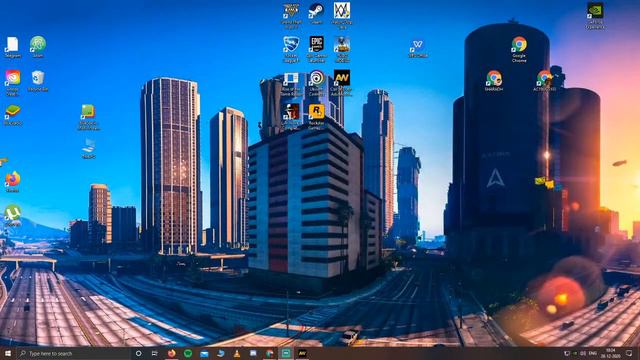640x360 pixels.
Task: Switch to Chrome on the taskbar
Action: pos(269,353)
